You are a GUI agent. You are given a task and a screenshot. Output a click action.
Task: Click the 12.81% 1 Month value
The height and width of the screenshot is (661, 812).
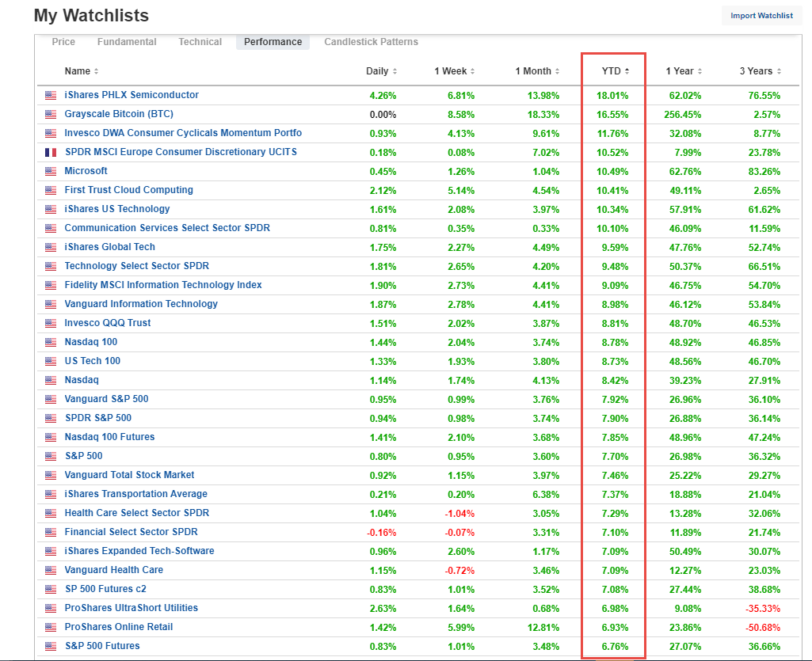pos(543,627)
